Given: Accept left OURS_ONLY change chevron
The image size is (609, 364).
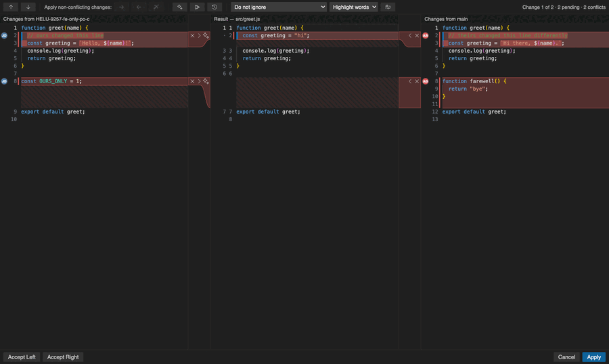Looking at the screenshot, I should 199,81.
